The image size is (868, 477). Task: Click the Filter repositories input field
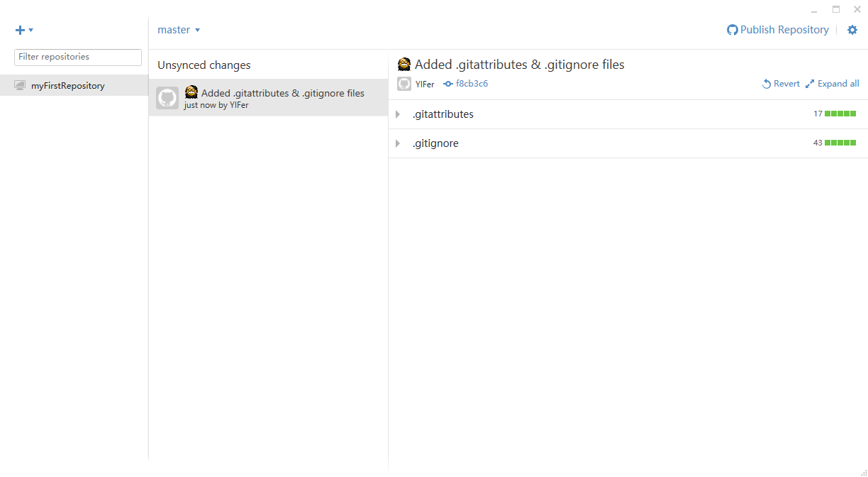(x=78, y=57)
